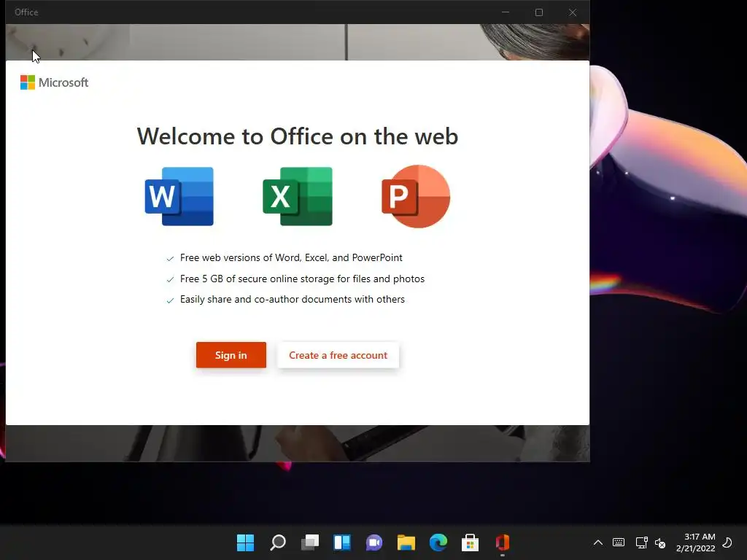Screen dimensions: 747x560
Task: Open the touch keyboard tray icon
Action: click(619, 542)
